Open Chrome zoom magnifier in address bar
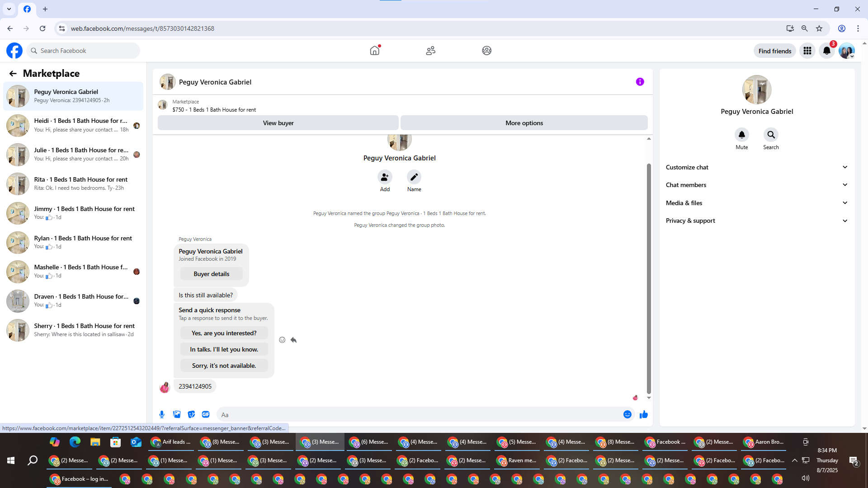 tap(805, 28)
